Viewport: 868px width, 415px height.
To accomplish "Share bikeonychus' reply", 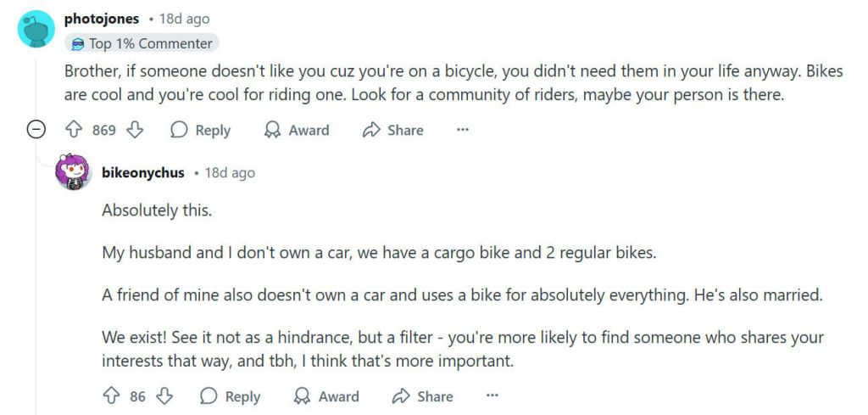I will [422, 396].
